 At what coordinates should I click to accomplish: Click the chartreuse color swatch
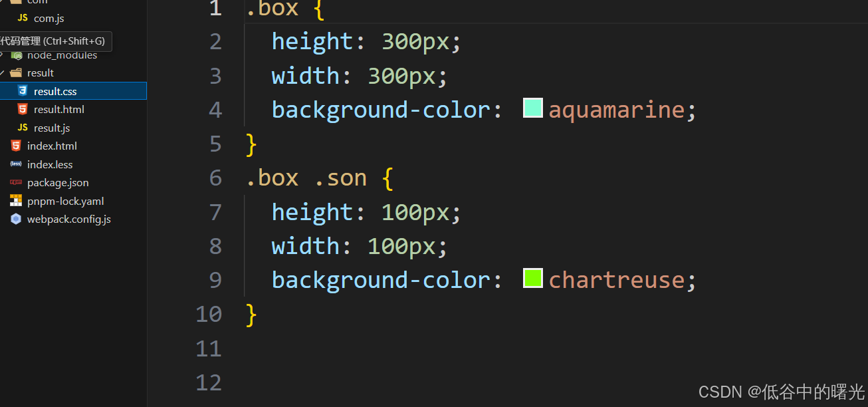[x=532, y=278]
